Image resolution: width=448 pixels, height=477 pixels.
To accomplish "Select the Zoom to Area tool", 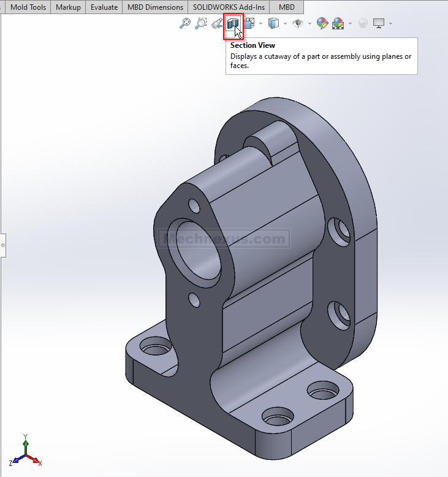I will click(200, 23).
